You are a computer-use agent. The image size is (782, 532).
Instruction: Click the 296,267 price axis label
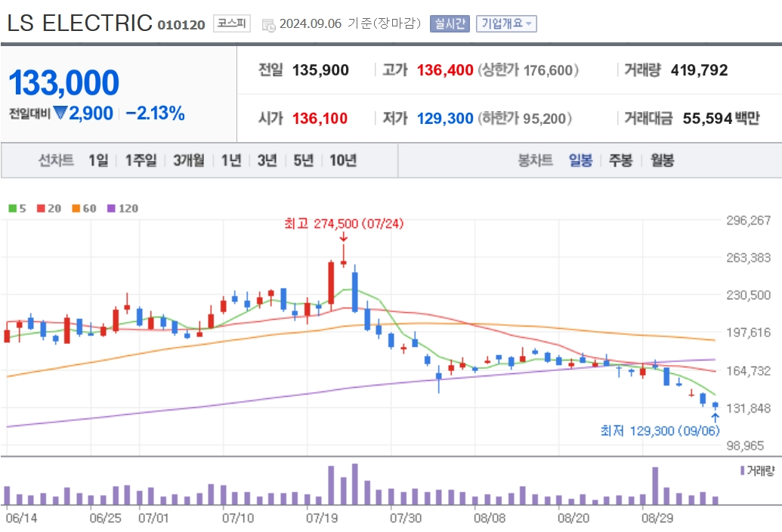click(748, 220)
